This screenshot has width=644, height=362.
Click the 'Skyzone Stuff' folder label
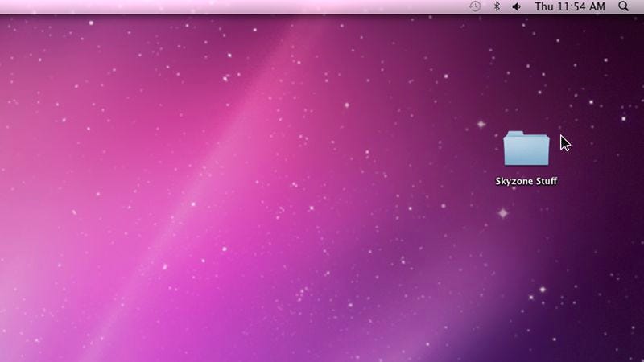point(526,181)
